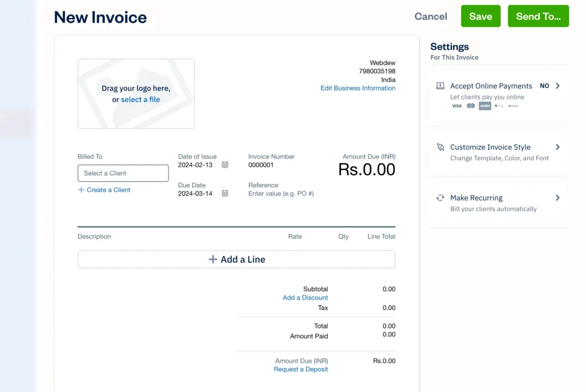The height and width of the screenshot is (392, 586).
Task: Click the Make Recurring circular arrows icon
Action: (x=440, y=197)
